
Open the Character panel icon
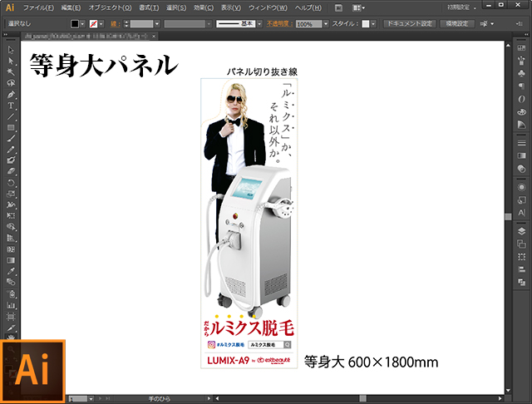tap(521, 213)
